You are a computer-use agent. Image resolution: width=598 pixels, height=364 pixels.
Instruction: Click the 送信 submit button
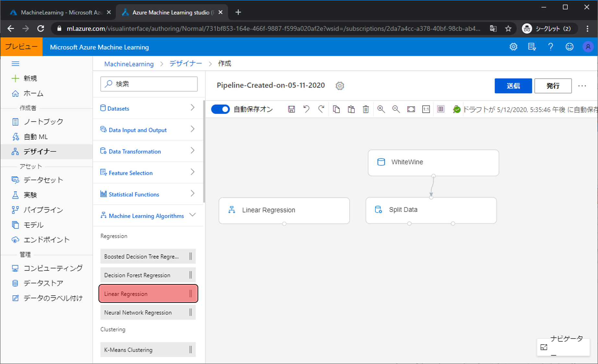pos(513,86)
